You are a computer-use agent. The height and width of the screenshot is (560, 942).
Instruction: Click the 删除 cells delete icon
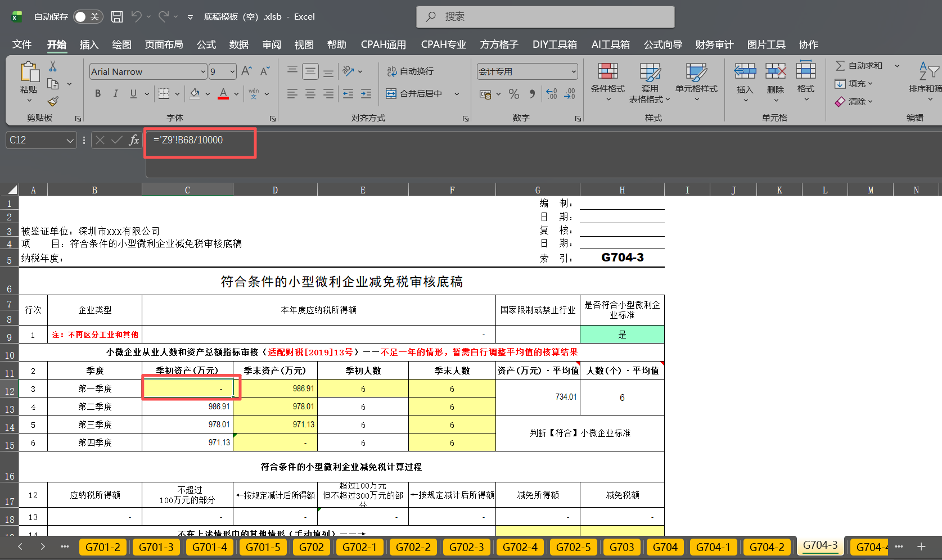tap(776, 71)
